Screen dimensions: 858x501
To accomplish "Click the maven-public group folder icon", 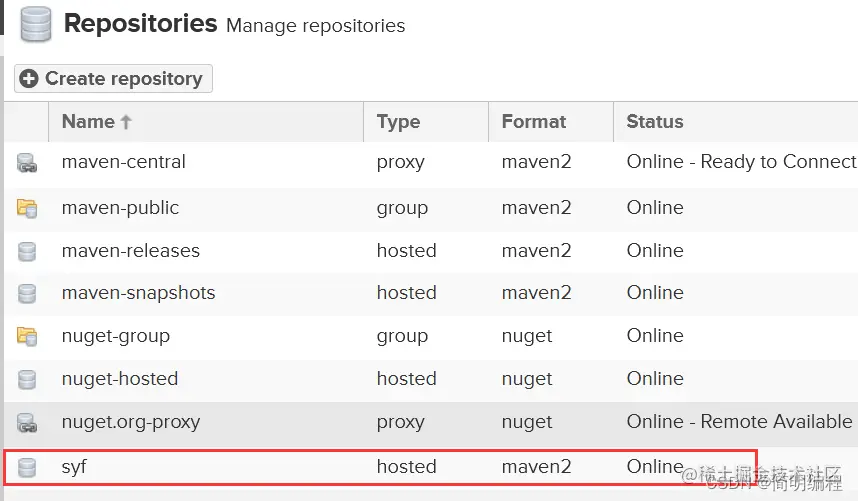I will pyautogui.click(x=27, y=208).
